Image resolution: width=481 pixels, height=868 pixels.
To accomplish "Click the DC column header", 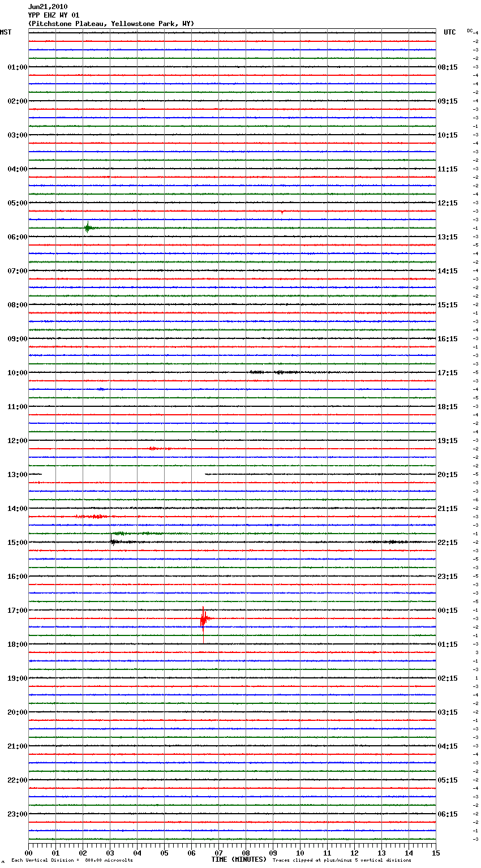I will point(470,31).
